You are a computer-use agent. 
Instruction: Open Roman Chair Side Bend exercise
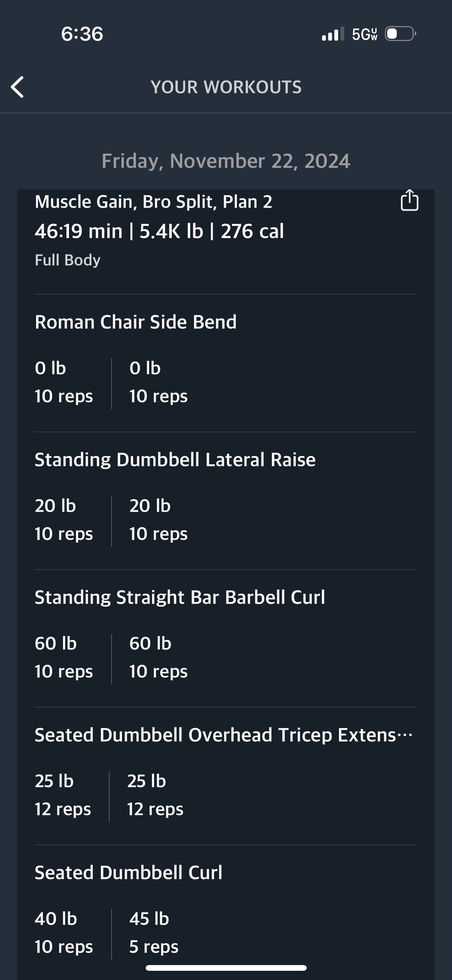(135, 322)
